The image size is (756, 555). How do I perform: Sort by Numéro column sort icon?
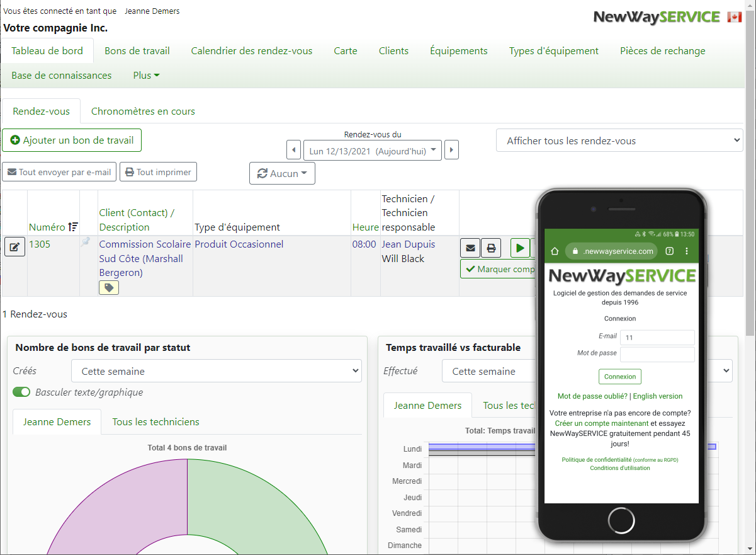(x=73, y=227)
